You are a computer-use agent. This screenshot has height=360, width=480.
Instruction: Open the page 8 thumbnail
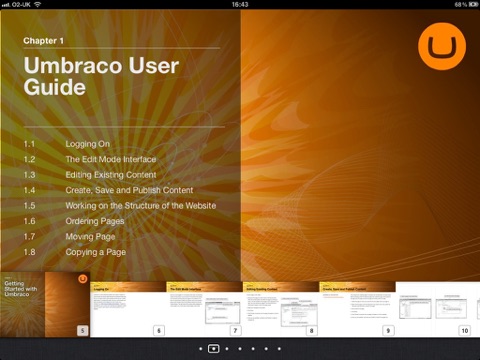pos(281,309)
